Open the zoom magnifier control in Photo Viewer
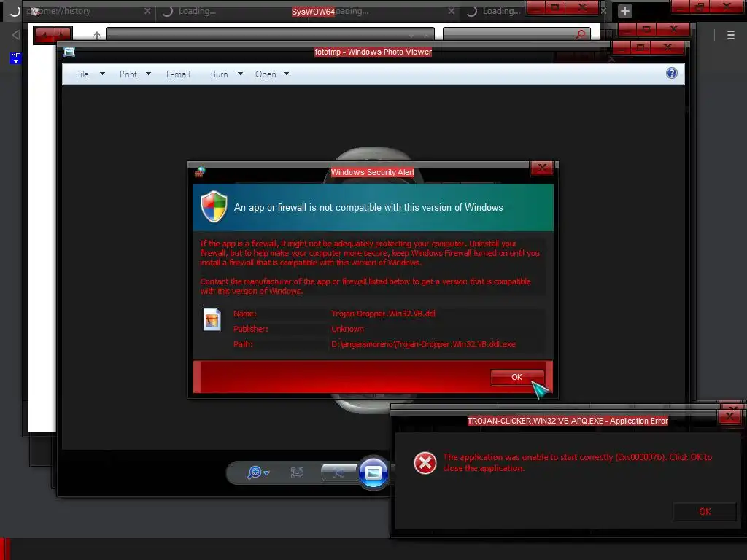 (258, 472)
